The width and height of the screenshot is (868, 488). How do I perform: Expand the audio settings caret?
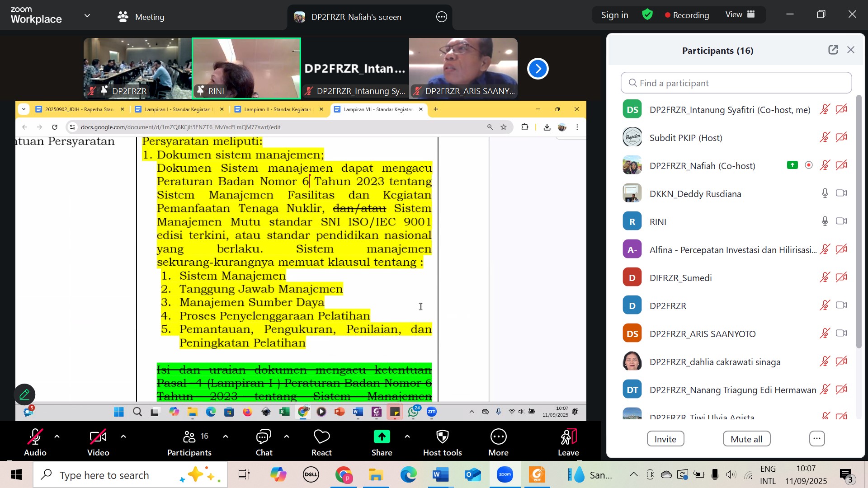pos(57,436)
